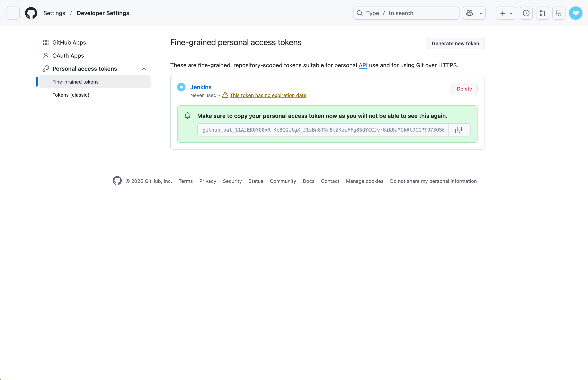
Task: Click the GitHub Octocat logo in header
Action: click(x=31, y=13)
